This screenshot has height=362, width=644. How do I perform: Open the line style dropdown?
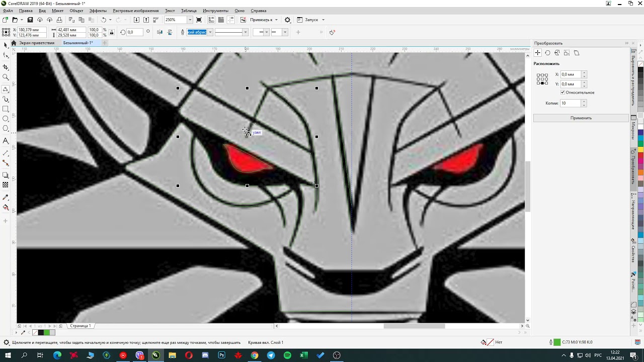245,32
